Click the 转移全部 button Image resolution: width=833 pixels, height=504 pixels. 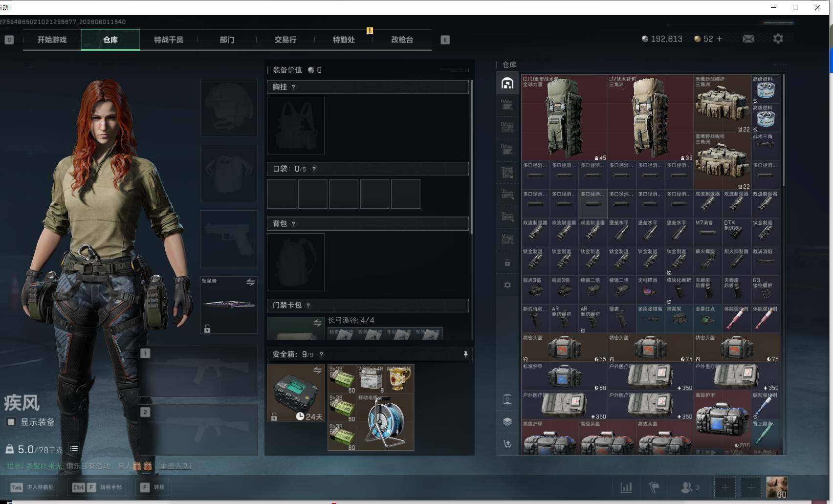click(97, 487)
